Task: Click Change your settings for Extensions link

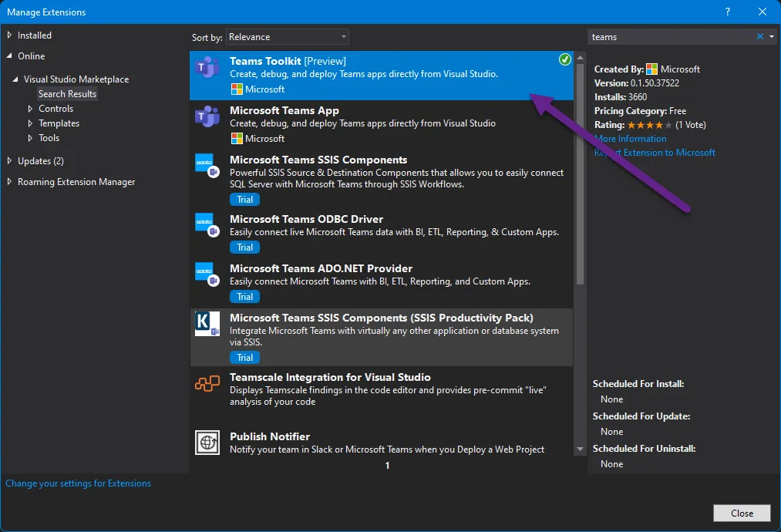Action: point(78,483)
